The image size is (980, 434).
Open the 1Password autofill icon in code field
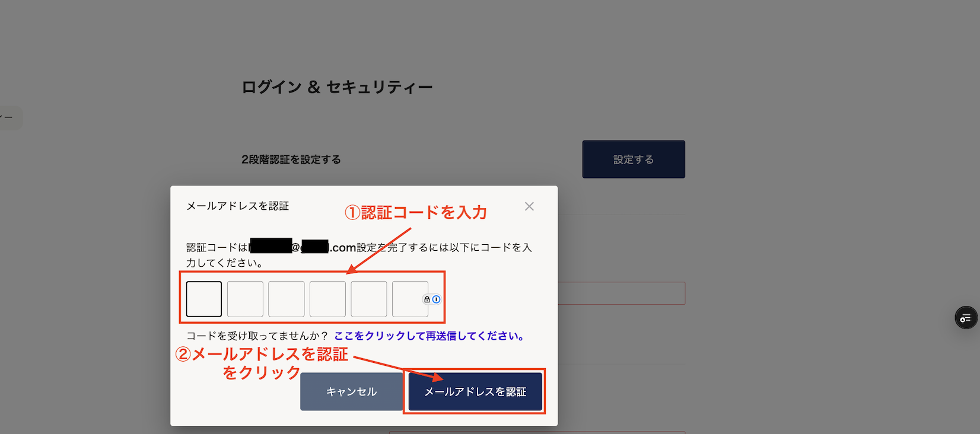(x=437, y=299)
